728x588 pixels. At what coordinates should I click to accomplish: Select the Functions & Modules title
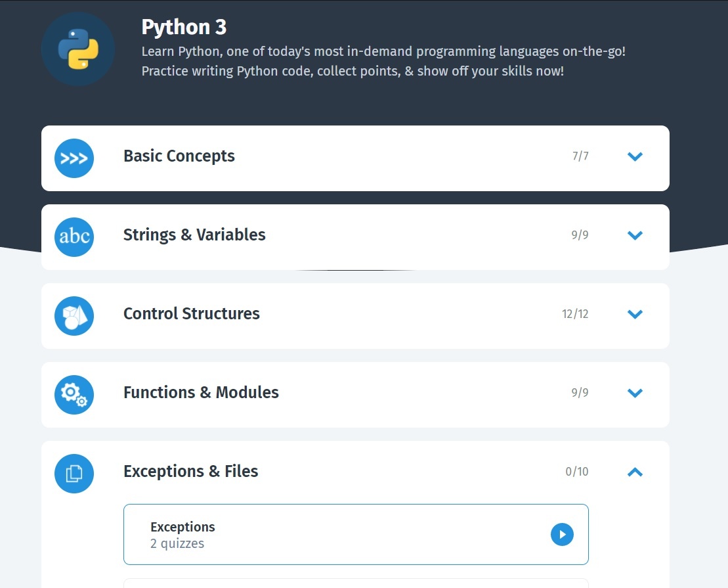coord(201,393)
